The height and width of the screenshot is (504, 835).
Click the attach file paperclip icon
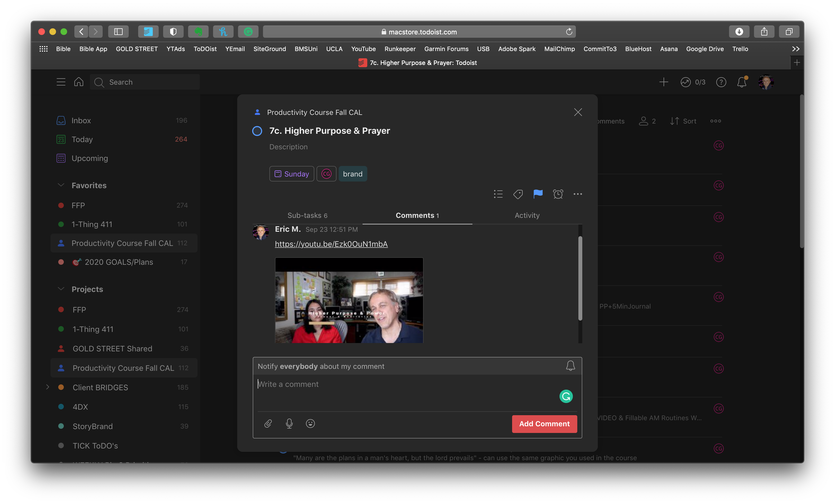(268, 423)
